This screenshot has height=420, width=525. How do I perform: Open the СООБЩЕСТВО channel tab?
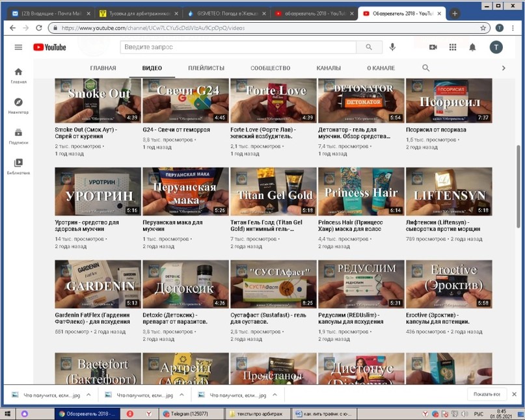point(271,68)
